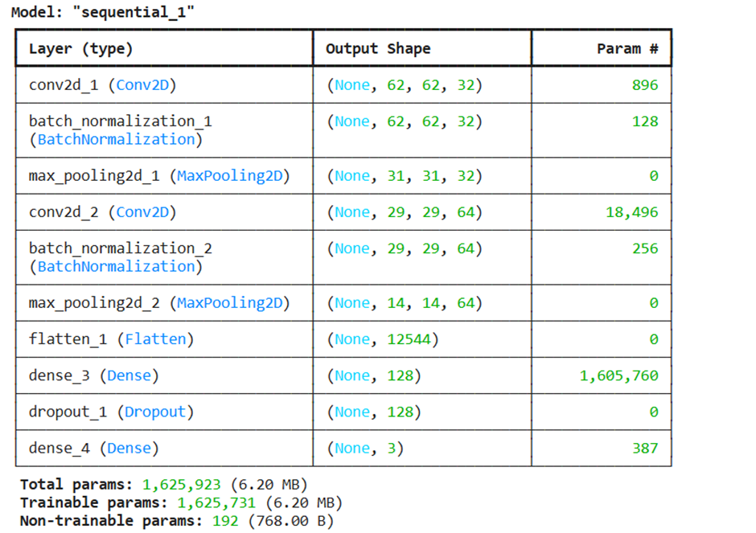Click the "Output Shape" column header

click(x=377, y=48)
